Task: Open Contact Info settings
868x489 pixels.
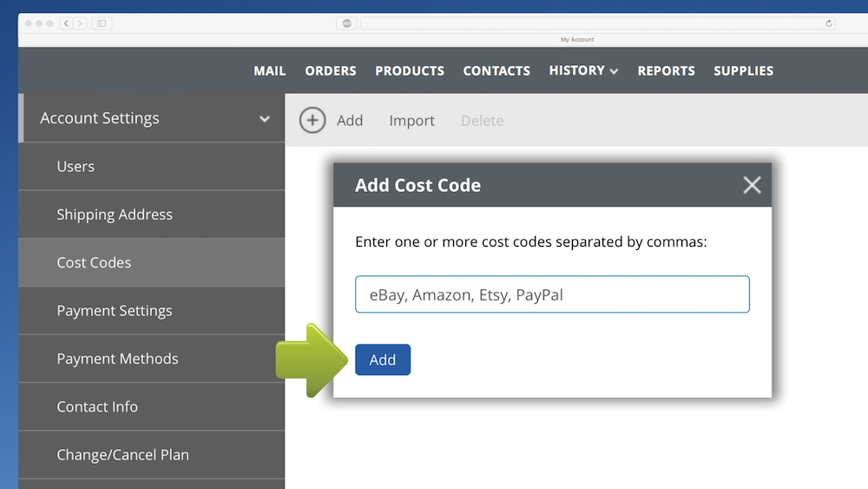Action: point(151,406)
